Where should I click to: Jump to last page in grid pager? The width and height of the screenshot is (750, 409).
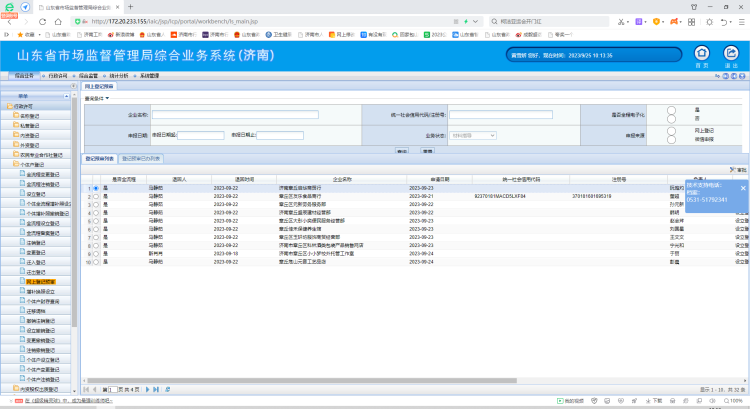tap(155, 388)
